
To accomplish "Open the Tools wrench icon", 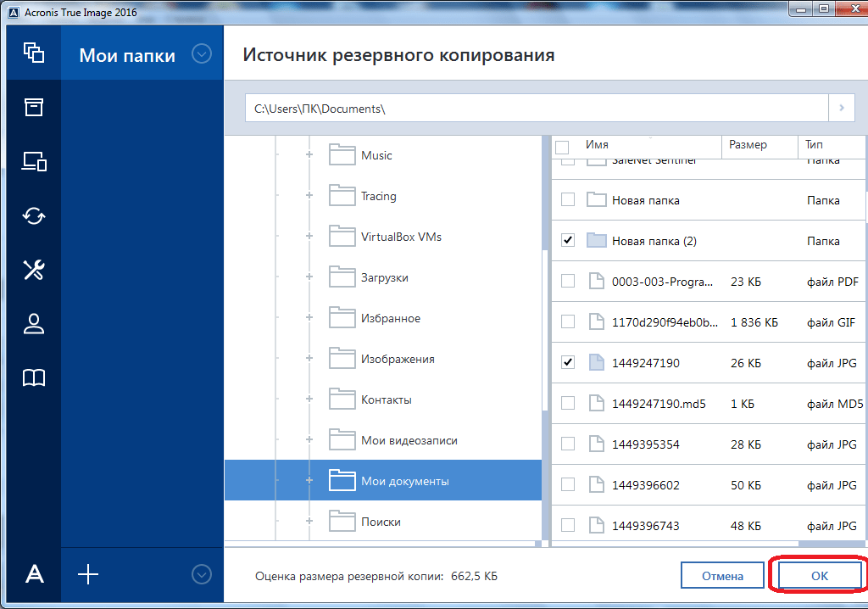I will coord(34,270).
